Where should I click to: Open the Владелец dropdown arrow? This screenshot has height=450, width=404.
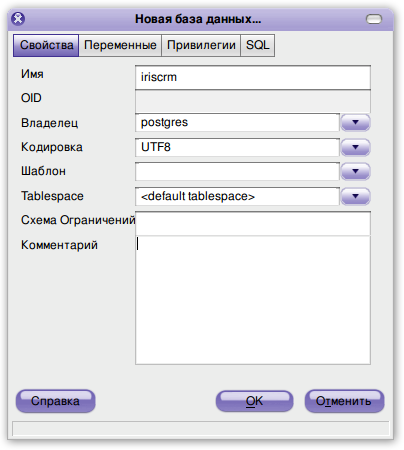[x=355, y=123]
